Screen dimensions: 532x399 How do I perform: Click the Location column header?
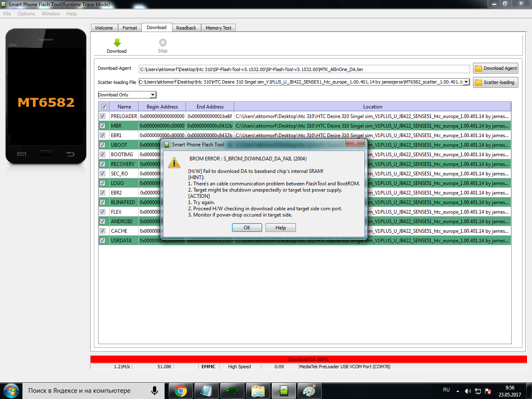point(372,107)
